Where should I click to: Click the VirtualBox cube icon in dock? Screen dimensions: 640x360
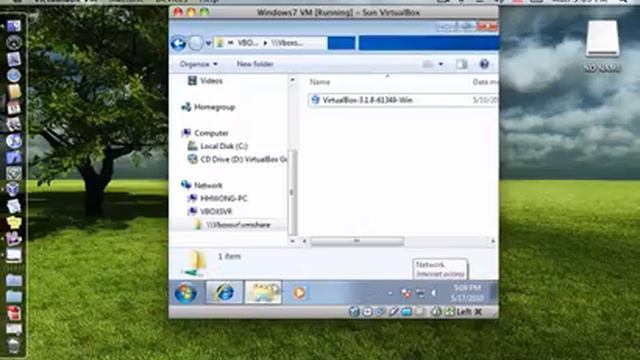coord(13,189)
